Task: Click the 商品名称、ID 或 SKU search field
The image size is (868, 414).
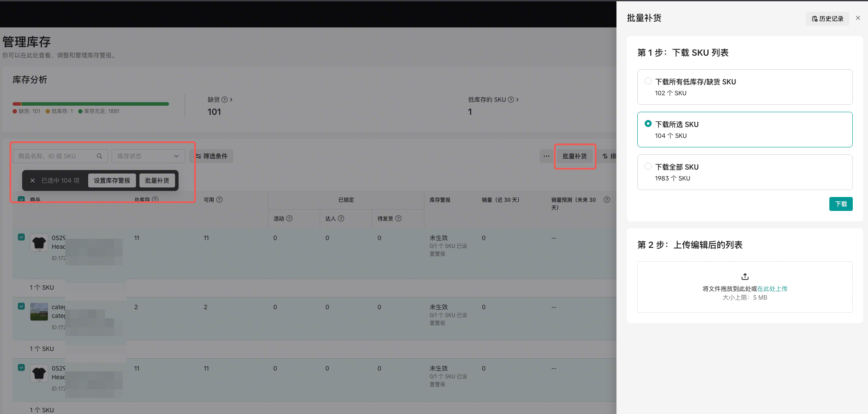Action: click(x=54, y=156)
